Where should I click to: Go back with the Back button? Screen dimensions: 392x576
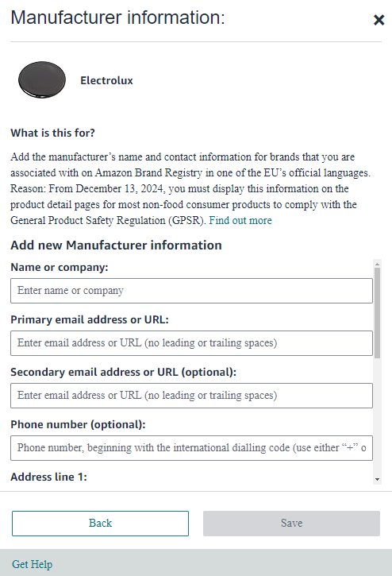[x=100, y=523]
